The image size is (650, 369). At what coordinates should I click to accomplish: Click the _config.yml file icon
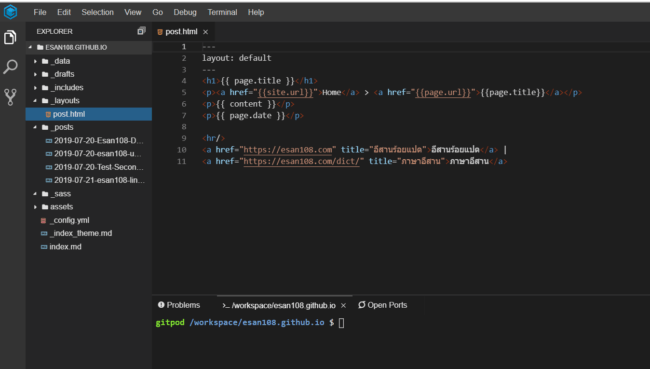coord(44,221)
